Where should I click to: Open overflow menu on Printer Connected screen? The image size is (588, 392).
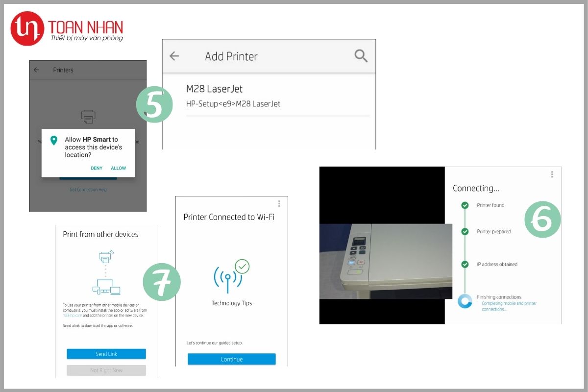[279, 203]
